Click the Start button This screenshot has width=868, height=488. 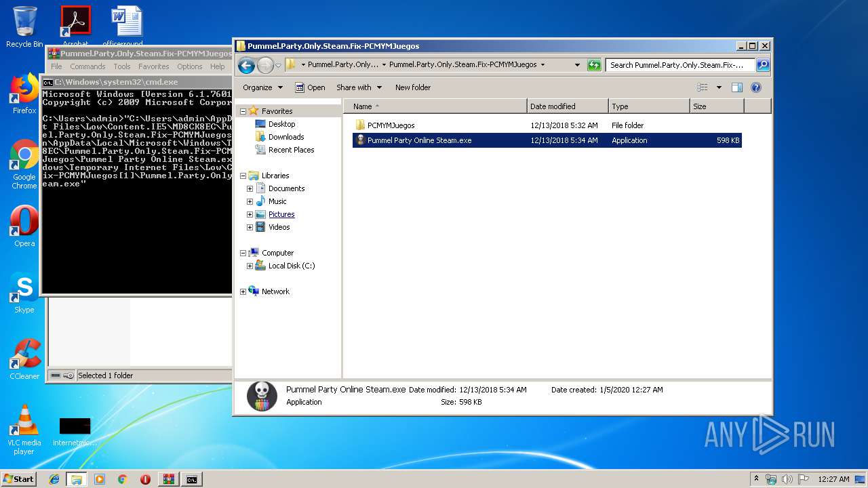pos(19,479)
